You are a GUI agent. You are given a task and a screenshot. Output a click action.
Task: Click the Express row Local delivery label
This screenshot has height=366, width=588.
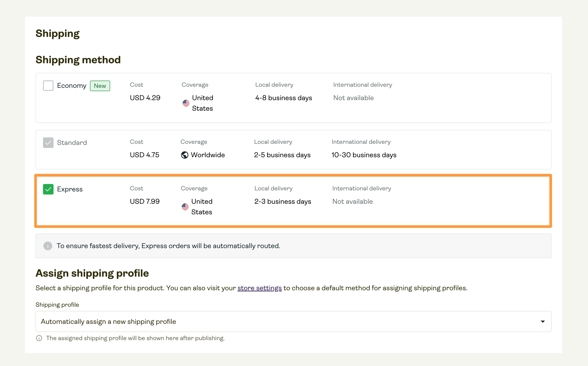(273, 188)
